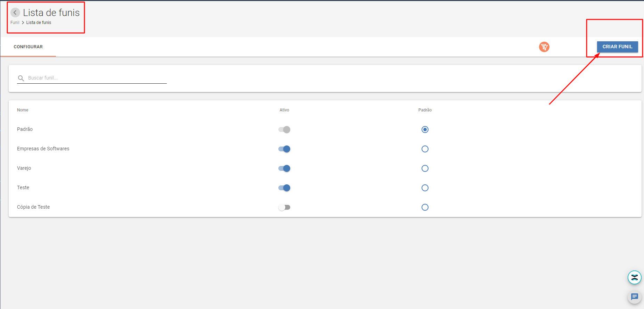Disable the Empresas de Softwares funnel switch
Image resolution: width=644 pixels, height=309 pixels.
pyautogui.click(x=284, y=149)
